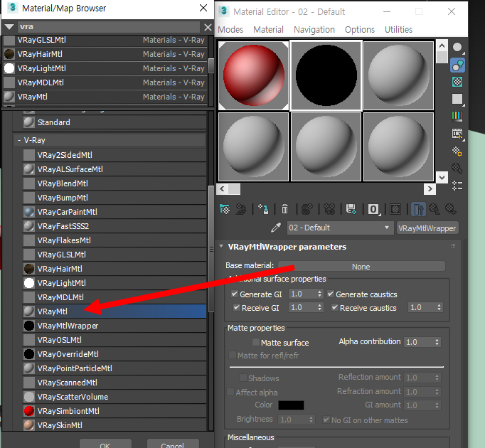Image resolution: width=485 pixels, height=448 pixels.
Task: Adjust Alpha contribution spinner arrows
Action: click(x=437, y=342)
